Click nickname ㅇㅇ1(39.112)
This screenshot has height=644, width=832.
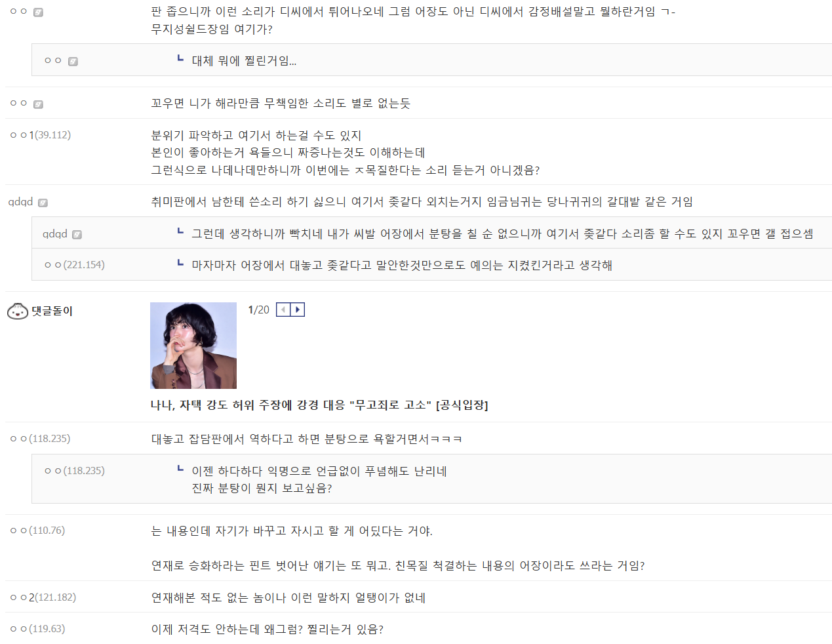[41, 135]
